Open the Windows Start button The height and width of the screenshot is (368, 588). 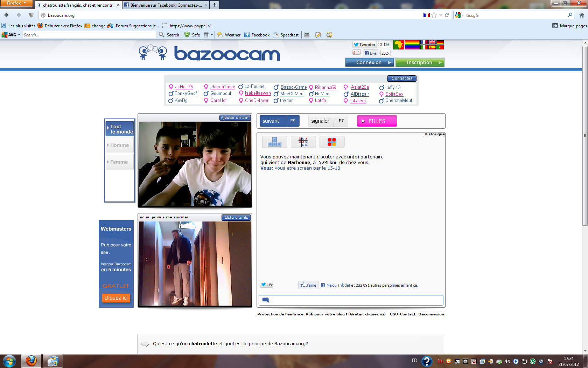9,361
